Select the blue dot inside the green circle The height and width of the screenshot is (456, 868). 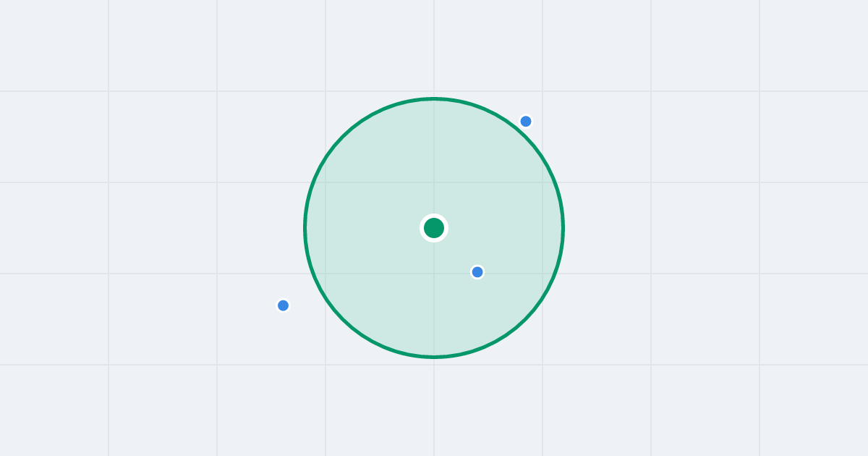(x=477, y=272)
